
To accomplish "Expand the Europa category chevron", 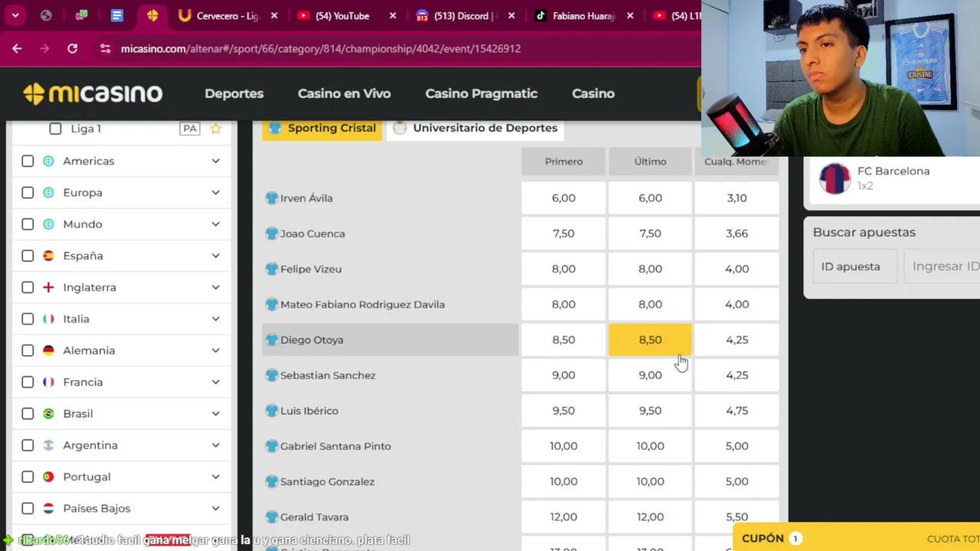I will click(x=216, y=193).
